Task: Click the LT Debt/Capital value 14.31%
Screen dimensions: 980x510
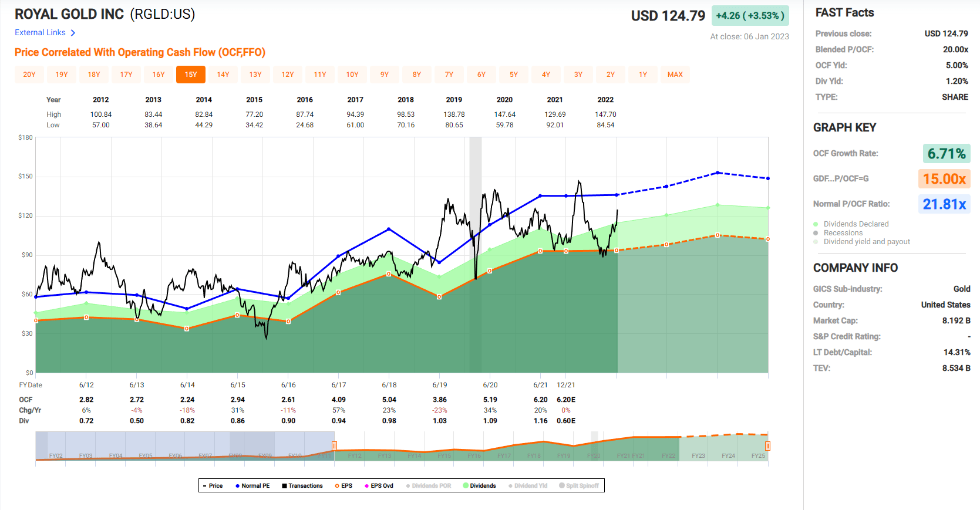Action: point(957,352)
